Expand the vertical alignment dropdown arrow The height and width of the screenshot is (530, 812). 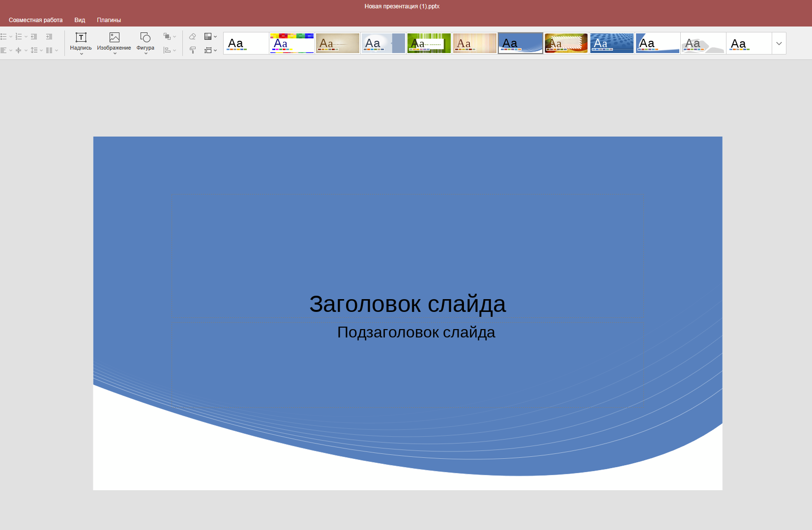click(x=26, y=50)
